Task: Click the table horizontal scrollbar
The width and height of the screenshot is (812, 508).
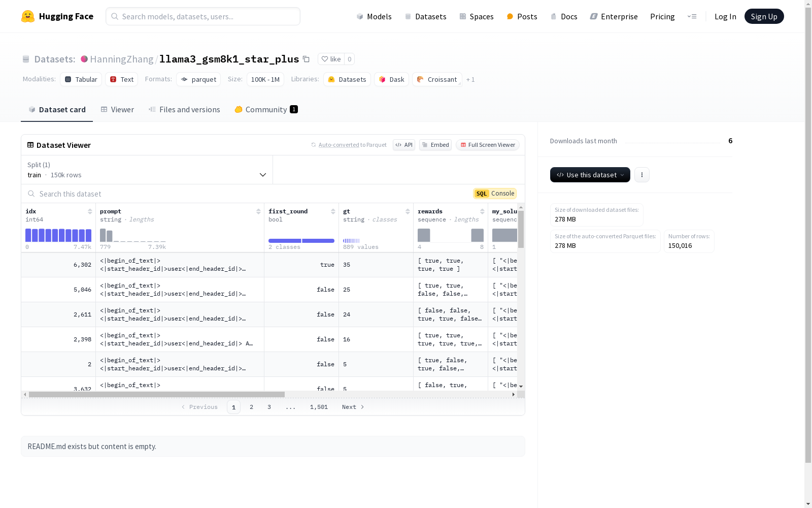Action: pyautogui.click(x=157, y=394)
